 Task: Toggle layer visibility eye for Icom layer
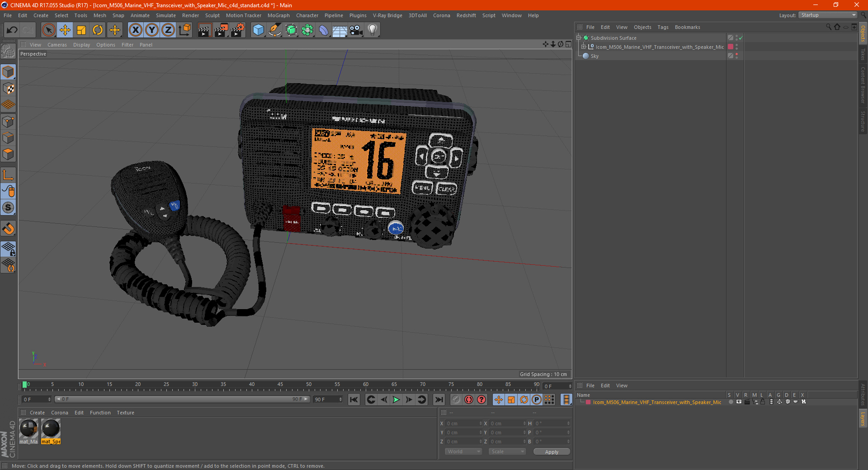coord(739,402)
